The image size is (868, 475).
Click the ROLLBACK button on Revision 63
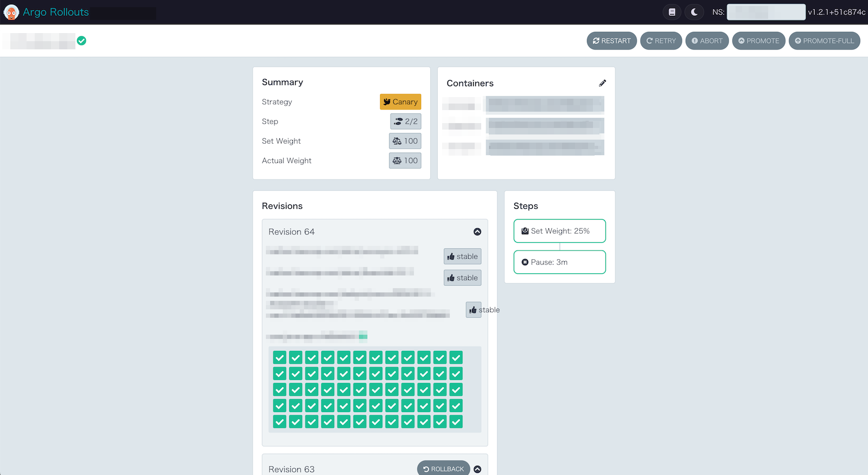[x=443, y=469]
